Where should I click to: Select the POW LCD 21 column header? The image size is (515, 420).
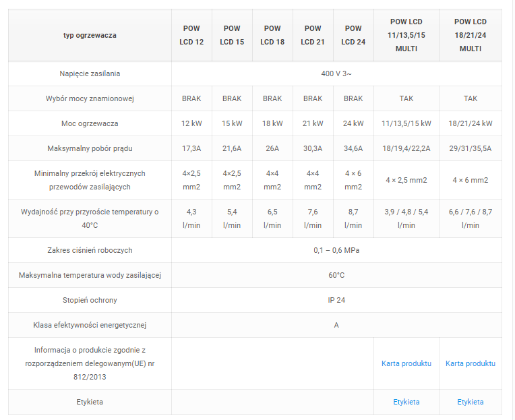(x=313, y=35)
